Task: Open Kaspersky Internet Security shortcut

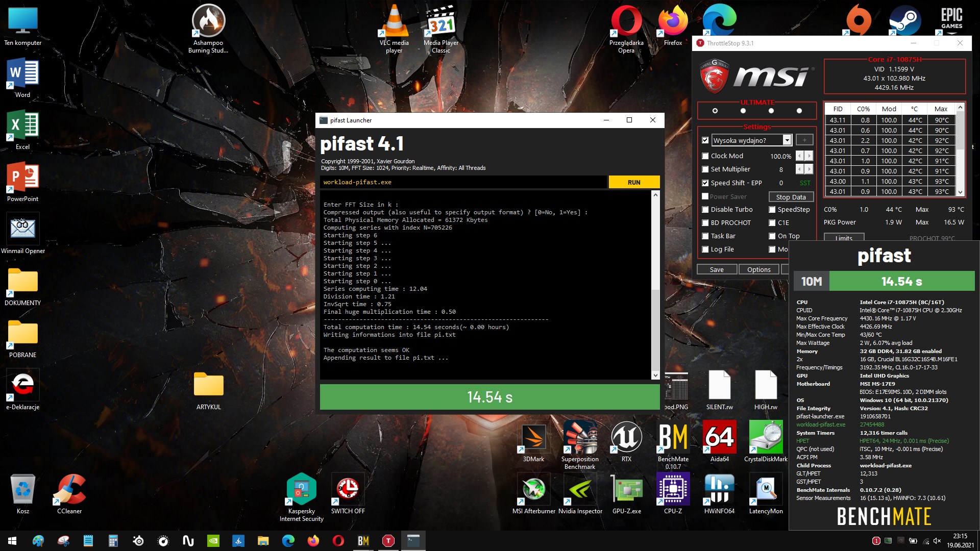Action: click(301, 497)
